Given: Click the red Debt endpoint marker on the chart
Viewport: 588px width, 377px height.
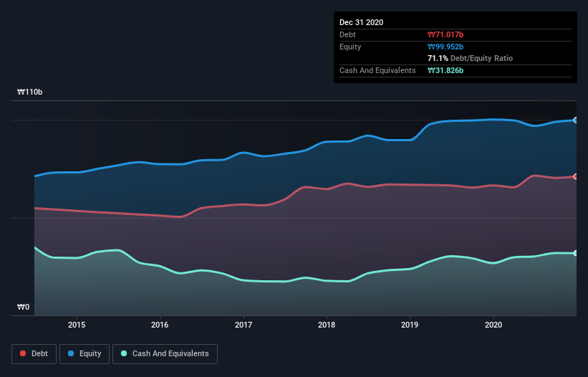Looking at the screenshot, I should coord(576,176).
